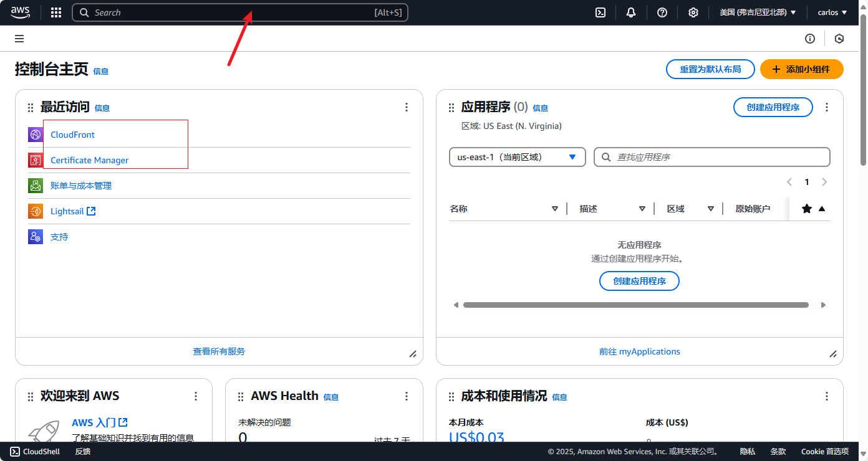Viewport: 868px width, 461px height.
Task: Click 反馈 in the footer
Action: click(83, 452)
